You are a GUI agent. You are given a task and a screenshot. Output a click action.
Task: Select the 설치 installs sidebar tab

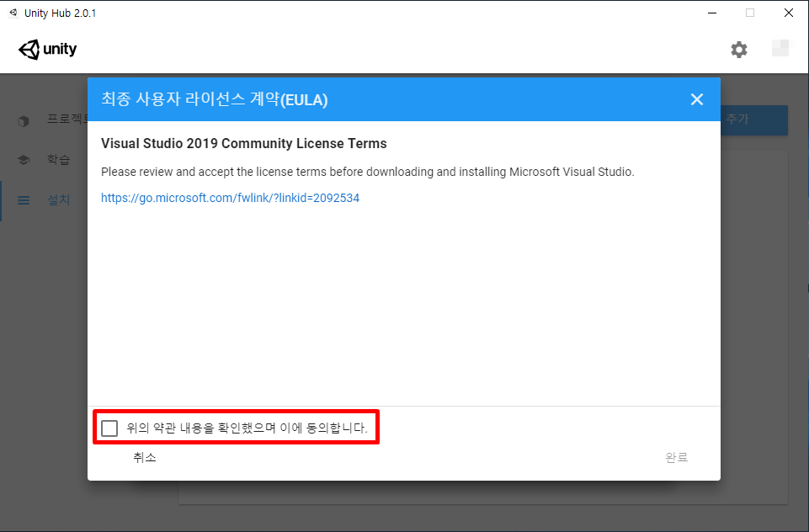click(44, 200)
